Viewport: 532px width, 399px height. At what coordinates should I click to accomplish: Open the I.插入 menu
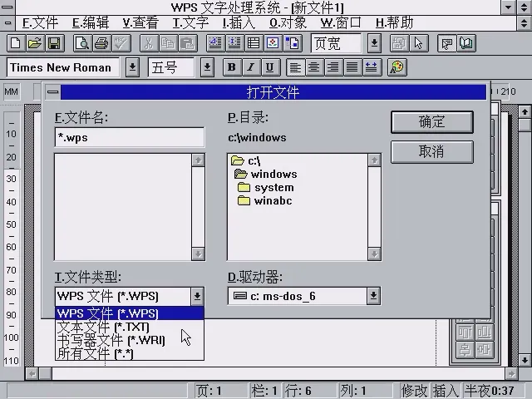click(x=239, y=23)
